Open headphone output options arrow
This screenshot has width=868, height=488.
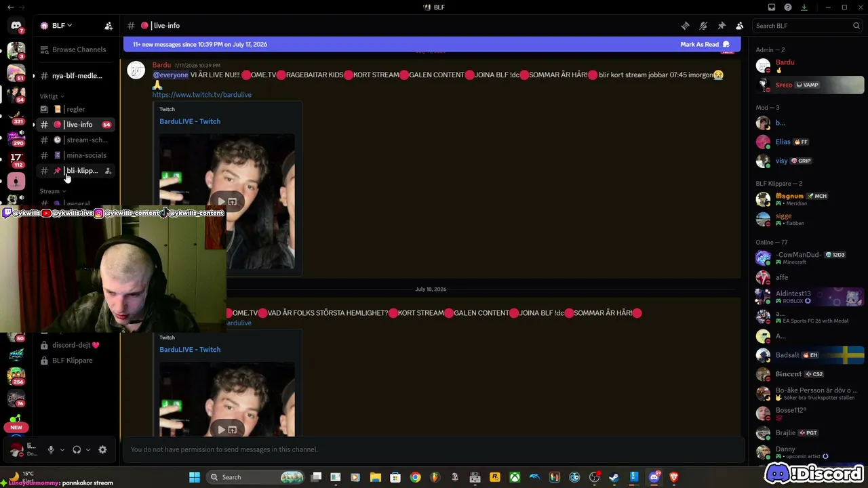tap(88, 449)
